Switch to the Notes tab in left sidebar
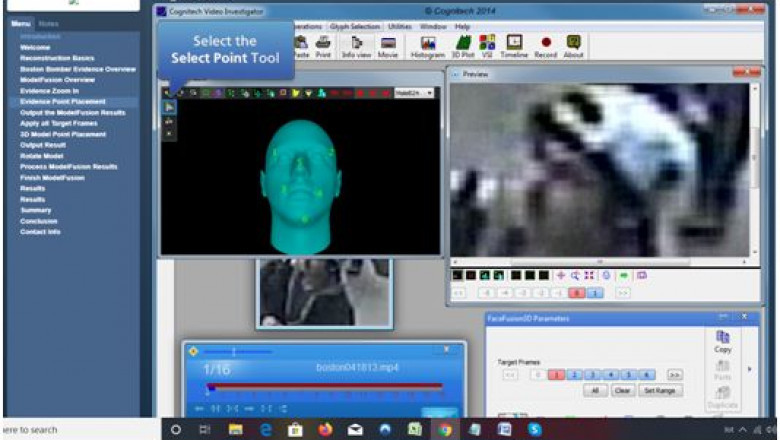 (x=48, y=23)
